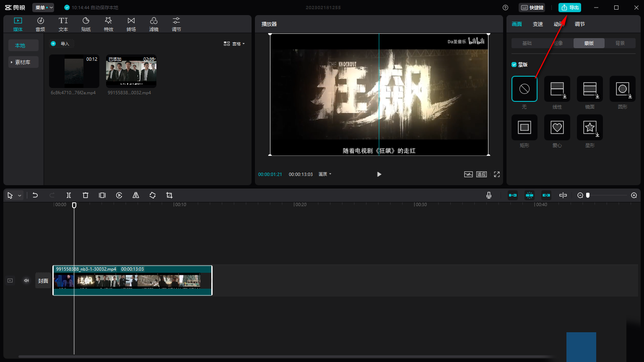Select the 圆形 circle mask
644x362 pixels.
623,89
